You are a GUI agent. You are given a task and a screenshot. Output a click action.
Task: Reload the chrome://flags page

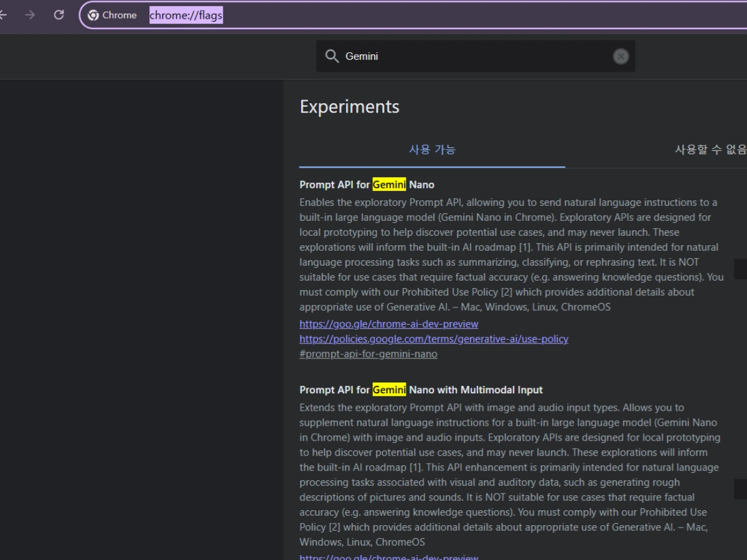59,15
